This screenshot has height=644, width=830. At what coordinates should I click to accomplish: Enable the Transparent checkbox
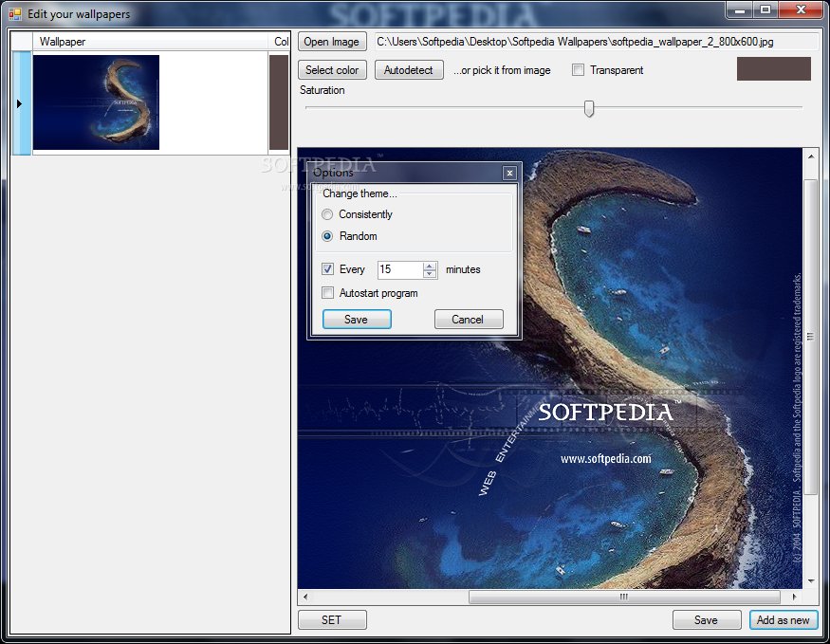pos(578,70)
